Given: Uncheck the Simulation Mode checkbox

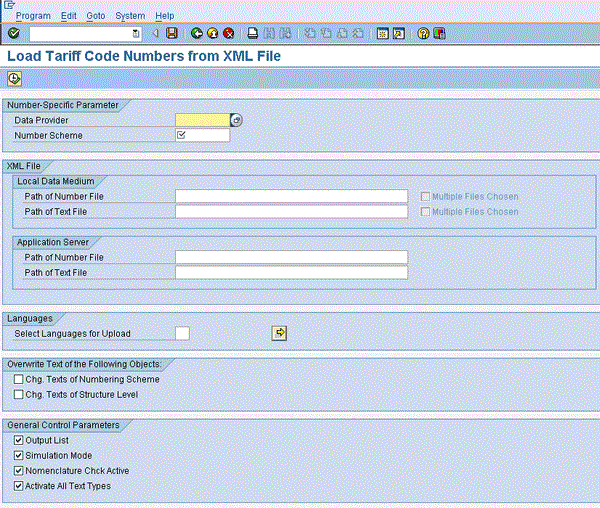Looking at the screenshot, I should click(x=19, y=456).
